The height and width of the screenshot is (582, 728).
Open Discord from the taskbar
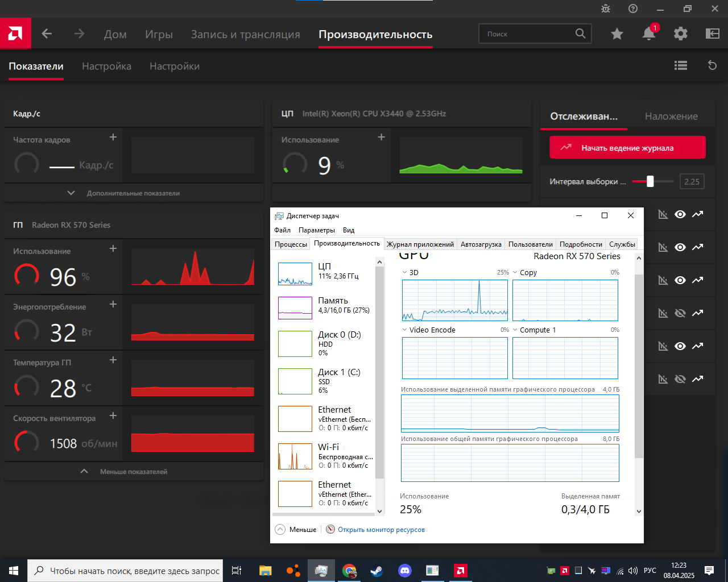404,571
